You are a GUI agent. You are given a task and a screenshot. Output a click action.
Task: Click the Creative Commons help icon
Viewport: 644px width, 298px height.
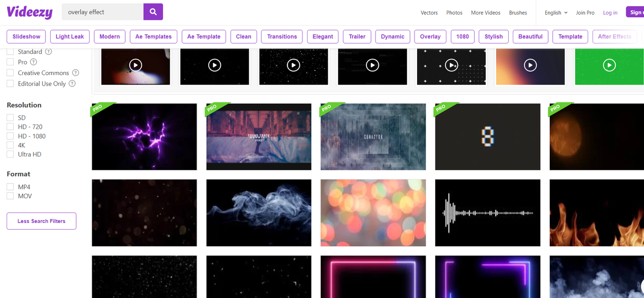click(x=75, y=72)
